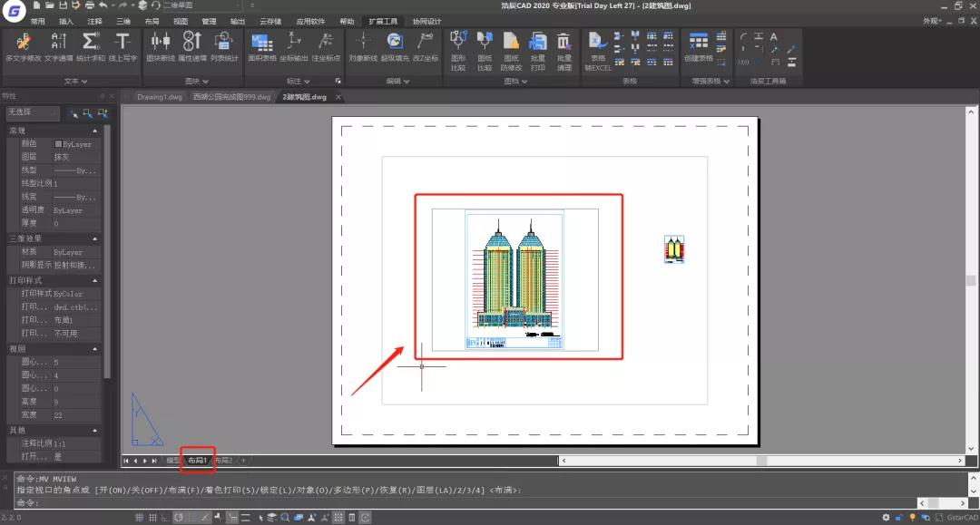Click the 创建表格 create table icon
980x525 pixels.
click(x=698, y=42)
